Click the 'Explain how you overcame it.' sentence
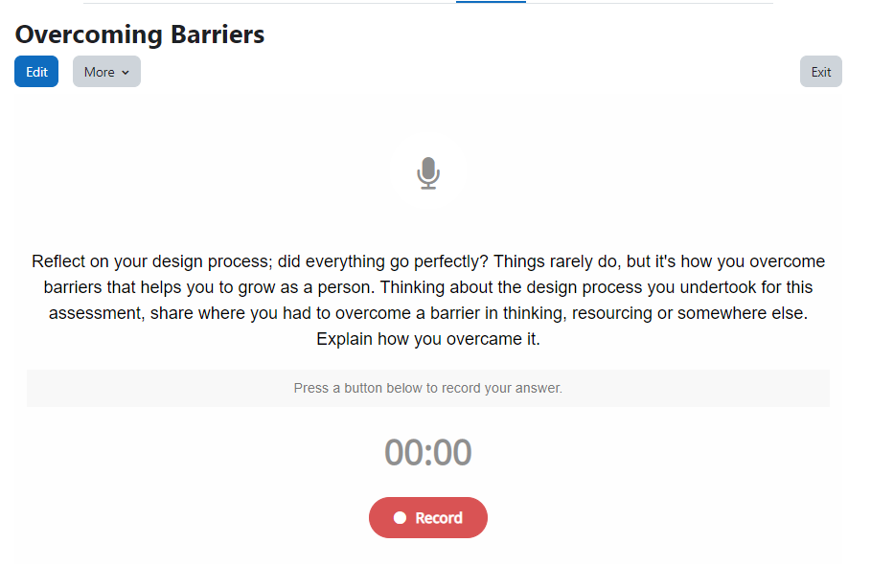The image size is (871, 588). point(428,339)
